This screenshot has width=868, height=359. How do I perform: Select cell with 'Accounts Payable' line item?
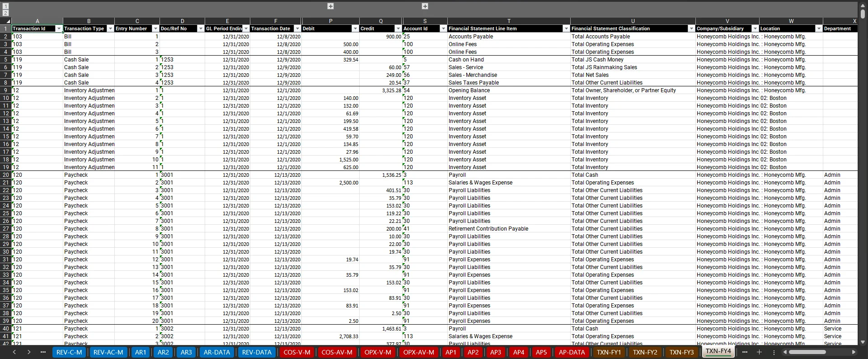pos(509,37)
